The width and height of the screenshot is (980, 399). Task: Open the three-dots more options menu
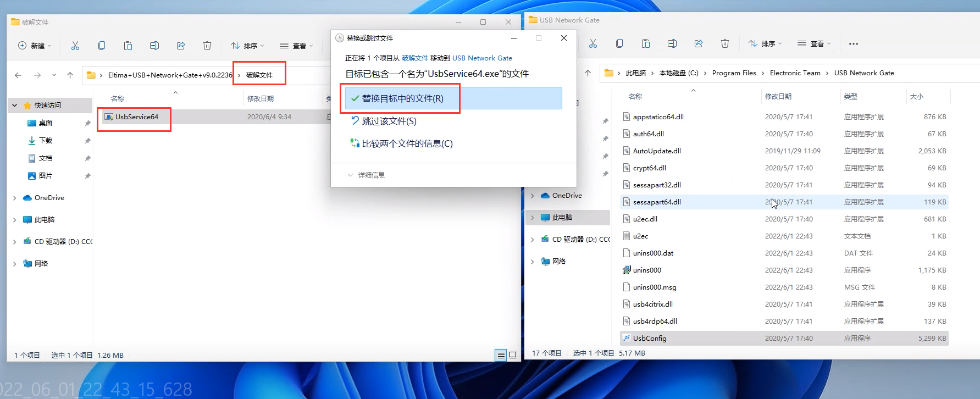[854, 44]
